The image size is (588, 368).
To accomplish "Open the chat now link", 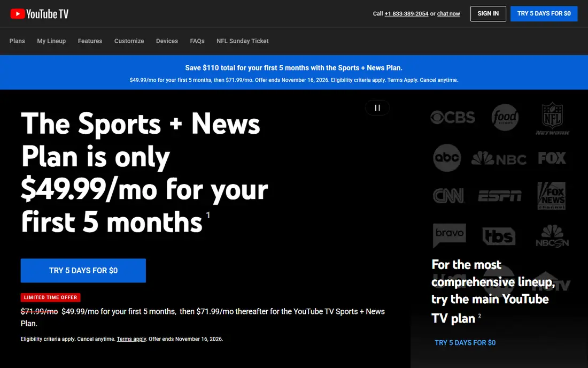I will (x=448, y=13).
